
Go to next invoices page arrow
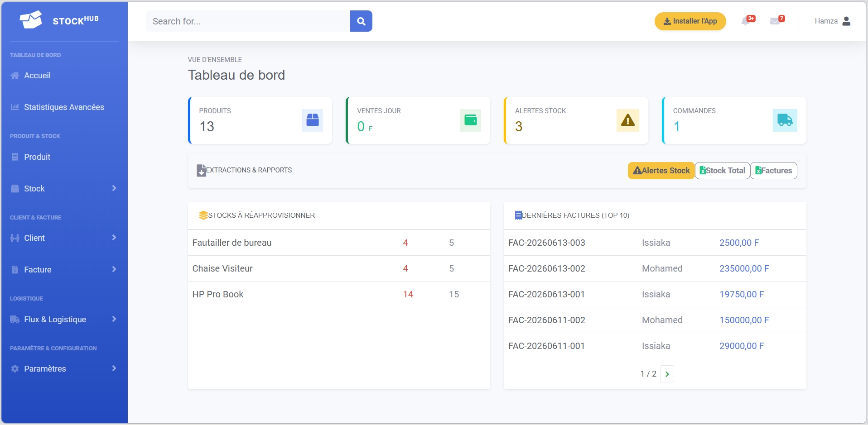pyautogui.click(x=667, y=374)
